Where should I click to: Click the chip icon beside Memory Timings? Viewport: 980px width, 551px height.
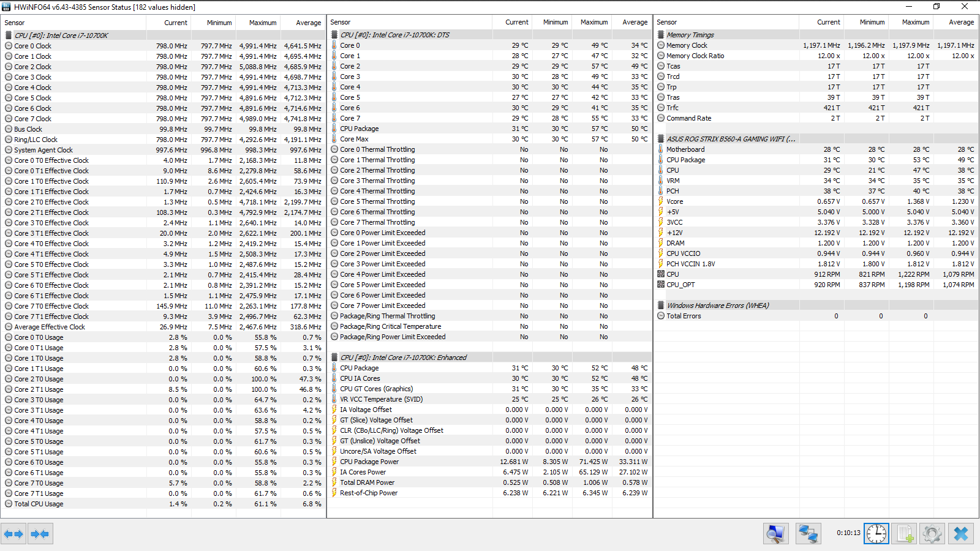coord(661,35)
